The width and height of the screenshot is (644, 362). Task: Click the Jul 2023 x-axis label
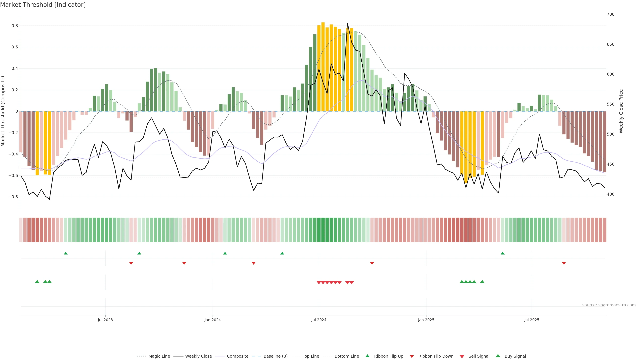[x=105, y=320]
